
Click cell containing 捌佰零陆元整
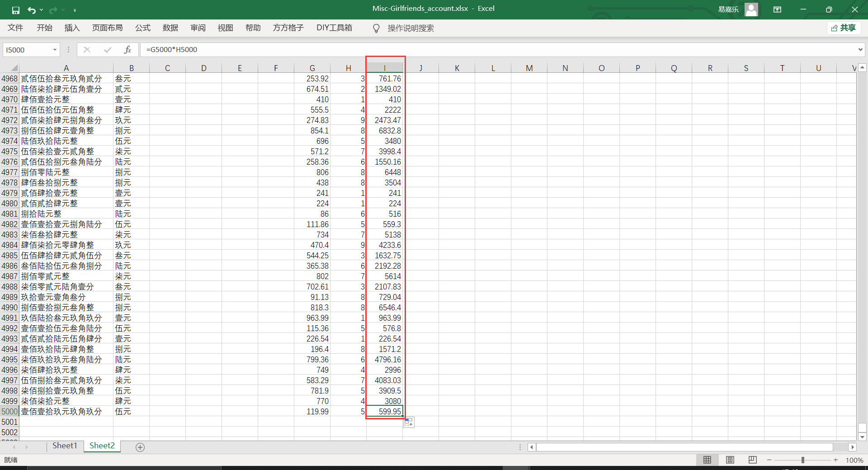66,172
